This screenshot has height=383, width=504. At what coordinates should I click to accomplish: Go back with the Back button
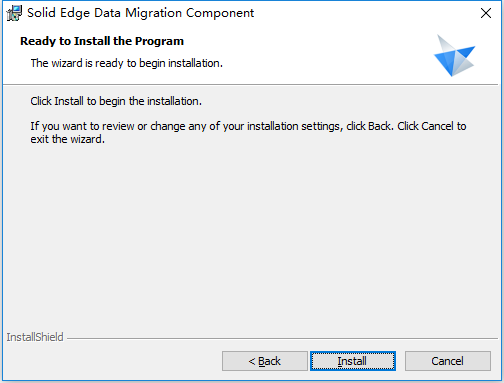265,361
